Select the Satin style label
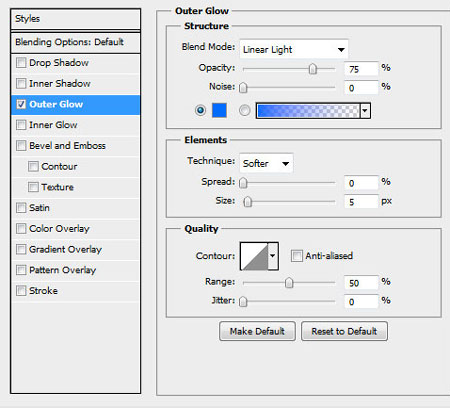The height and width of the screenshot is (408, 450). coord(39,208)
